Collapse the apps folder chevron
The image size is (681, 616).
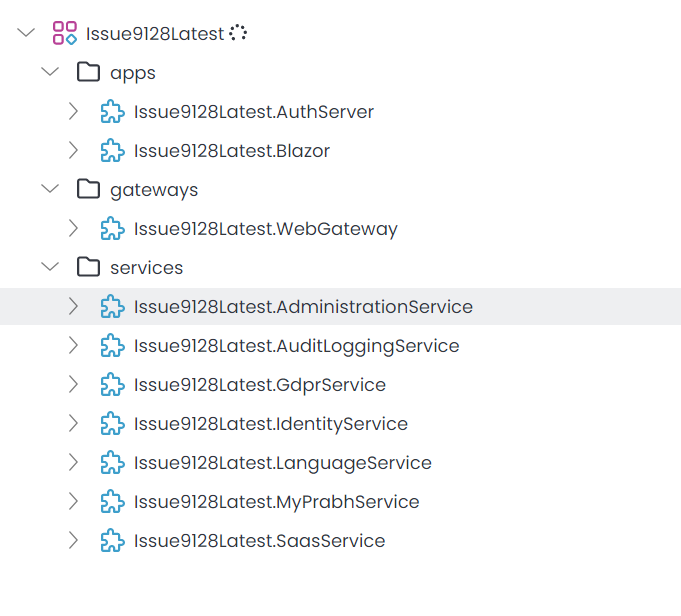tap(50, 73)
